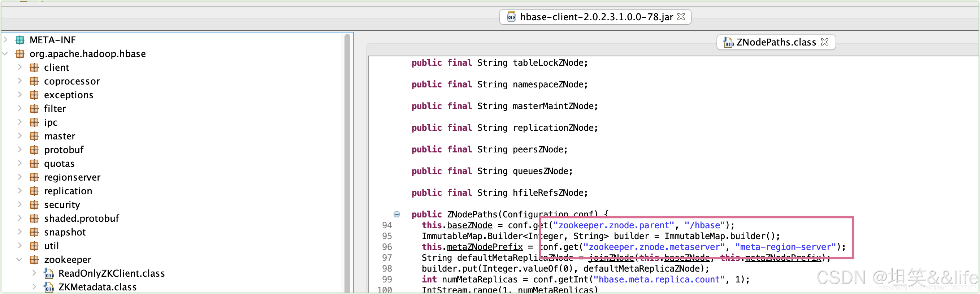Select the ReadOnlyZKClient.class tree row
Screen dimensions: 980x294
pos(111,273)
